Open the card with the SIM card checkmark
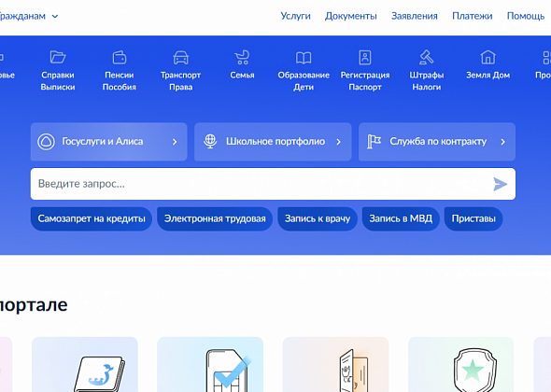Viewport: 551px width, 392px height. click(210, 365)
